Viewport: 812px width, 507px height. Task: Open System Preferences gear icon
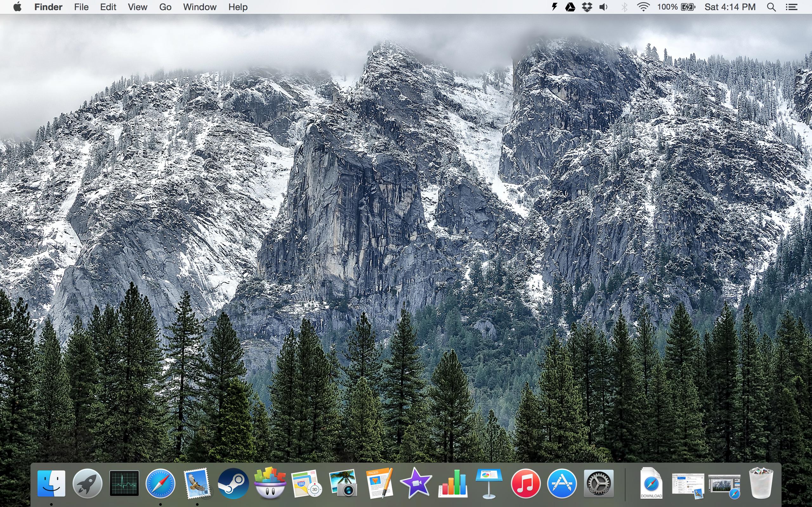click(x=599, y=483)
